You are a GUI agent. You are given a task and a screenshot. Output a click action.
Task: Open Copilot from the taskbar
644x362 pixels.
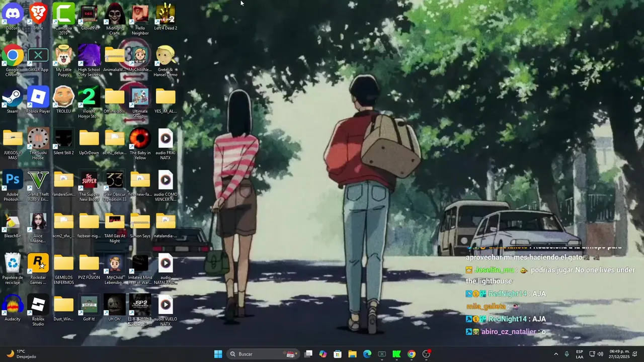323,354
